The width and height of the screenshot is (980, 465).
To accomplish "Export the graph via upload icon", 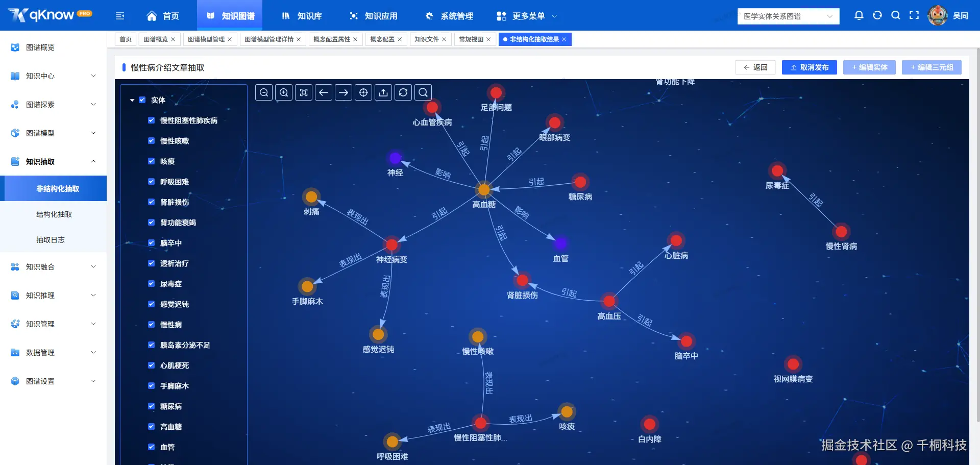I will [x=383, y=92].
